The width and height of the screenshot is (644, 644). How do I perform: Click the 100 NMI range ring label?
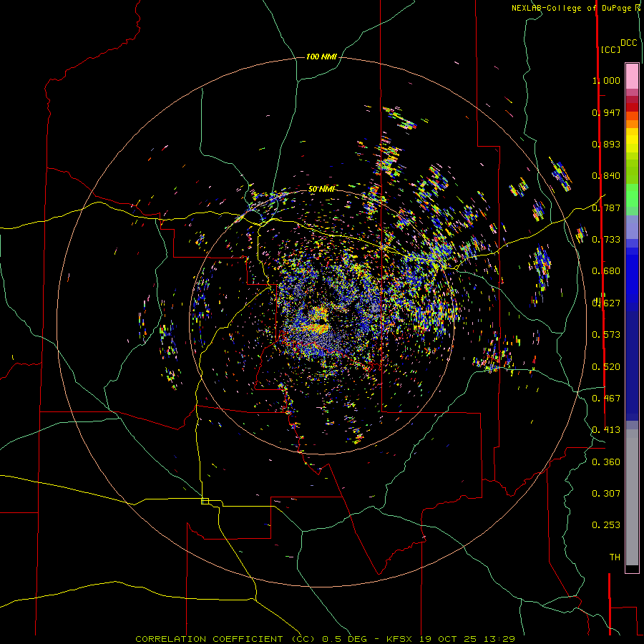(321, 57)
